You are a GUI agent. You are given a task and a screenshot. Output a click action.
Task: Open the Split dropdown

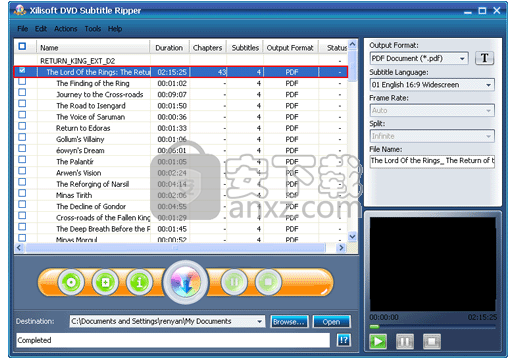click(x=488, y=136)
